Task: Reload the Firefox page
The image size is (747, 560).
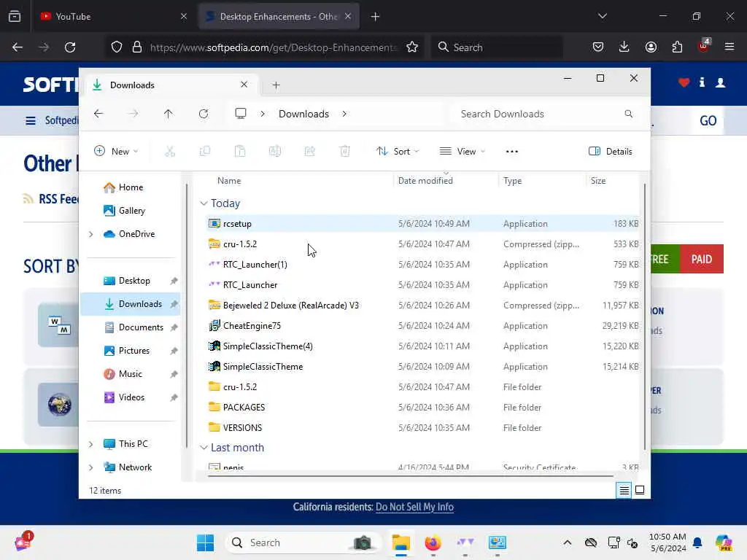Action: (70, 47)
